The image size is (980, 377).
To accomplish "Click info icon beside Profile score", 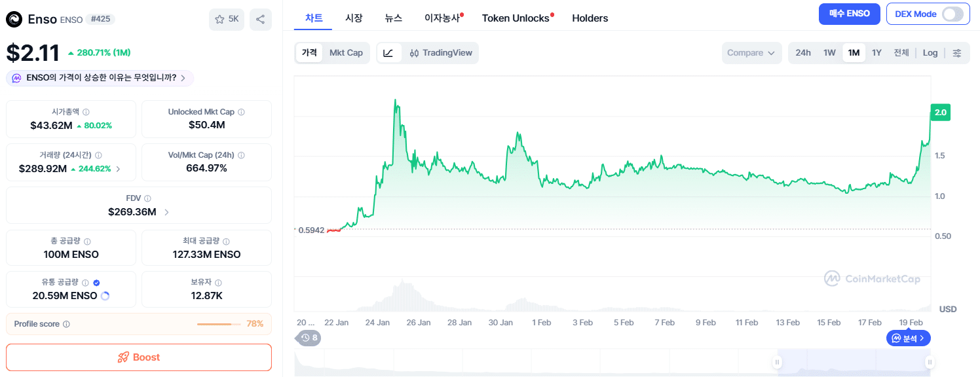I will coord(66,324).
